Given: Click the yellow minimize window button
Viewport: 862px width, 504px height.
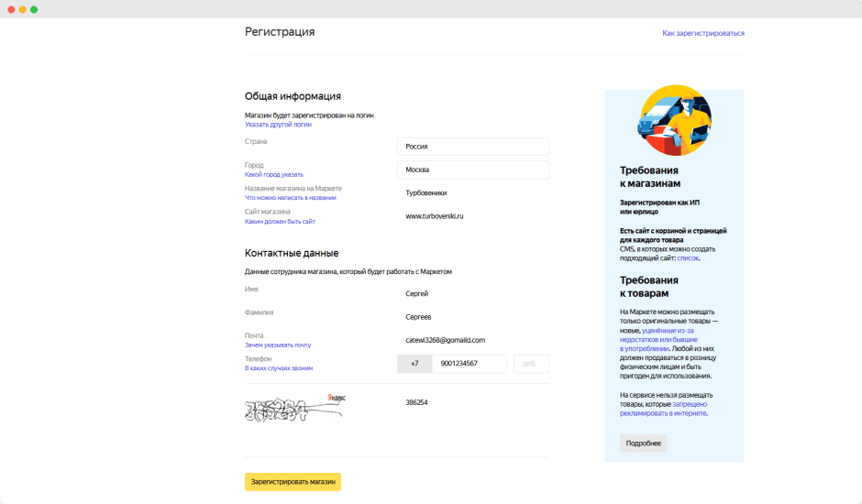Looking at the screenshot, I should (23, 10).
